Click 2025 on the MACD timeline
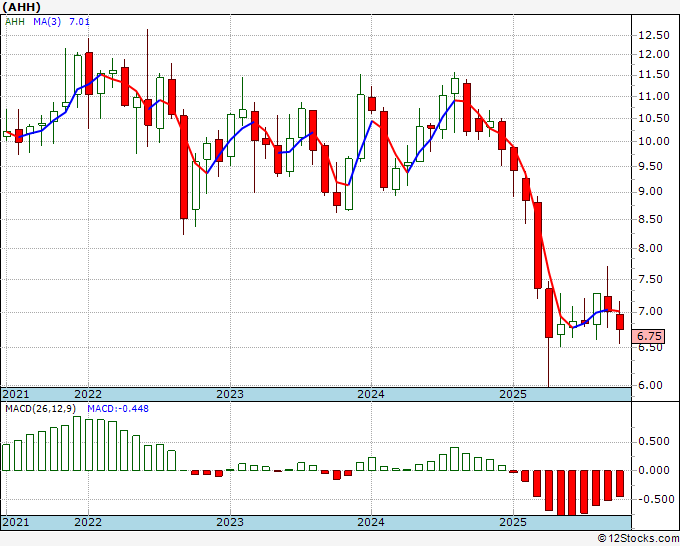680x546 pixels. pos(513,522)
